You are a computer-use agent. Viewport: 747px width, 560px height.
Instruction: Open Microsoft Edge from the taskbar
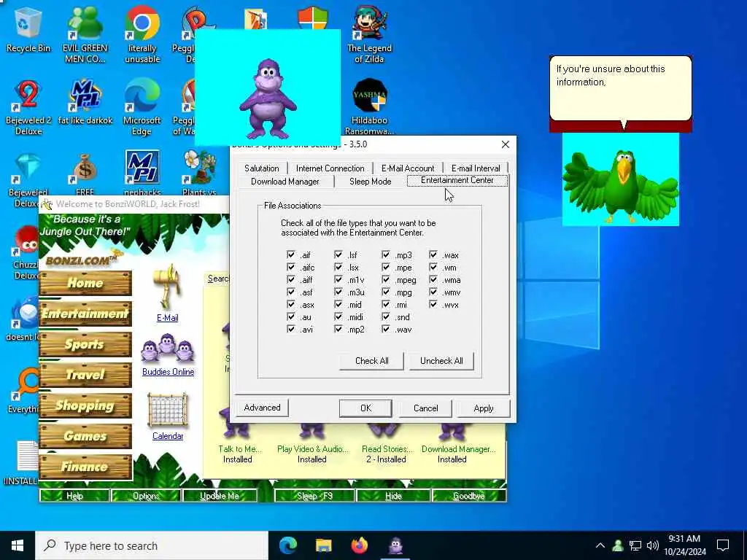point(287,545)
